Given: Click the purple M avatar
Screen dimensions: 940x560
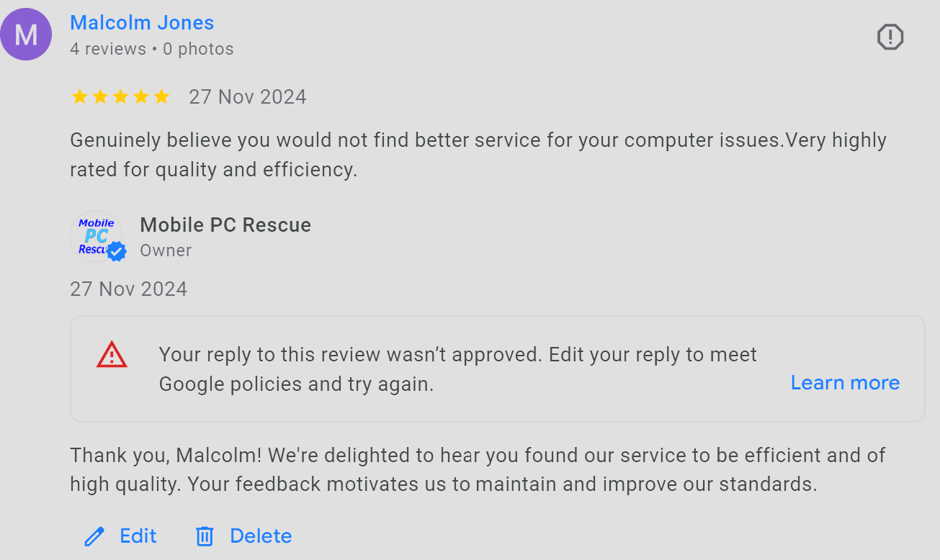Looking at the screenshot, I should 26,35.
